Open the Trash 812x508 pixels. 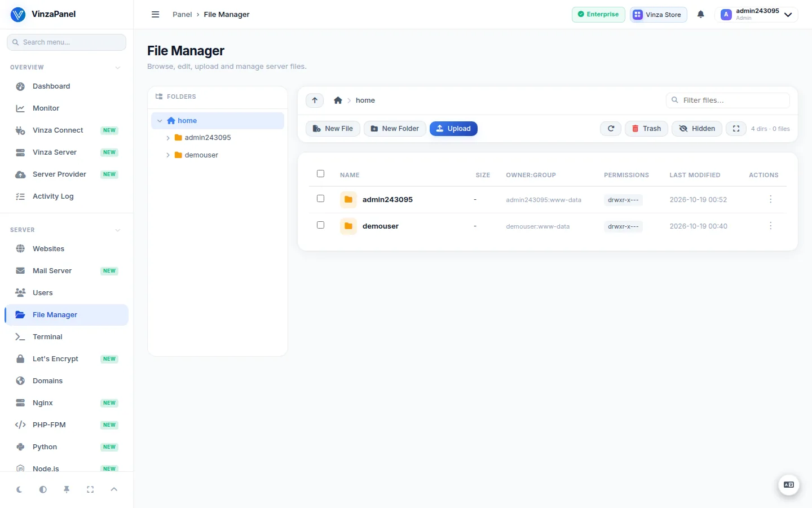tap(646, 129)
